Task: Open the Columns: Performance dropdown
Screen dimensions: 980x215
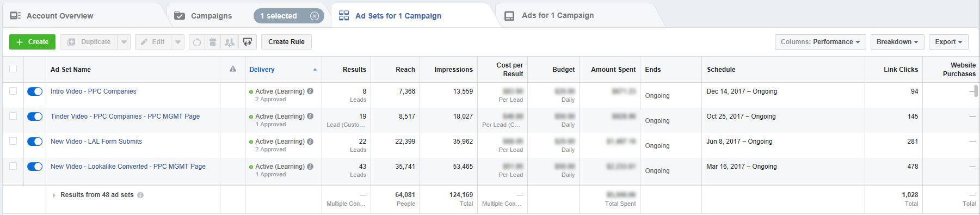Action: (x=820, y=42)
